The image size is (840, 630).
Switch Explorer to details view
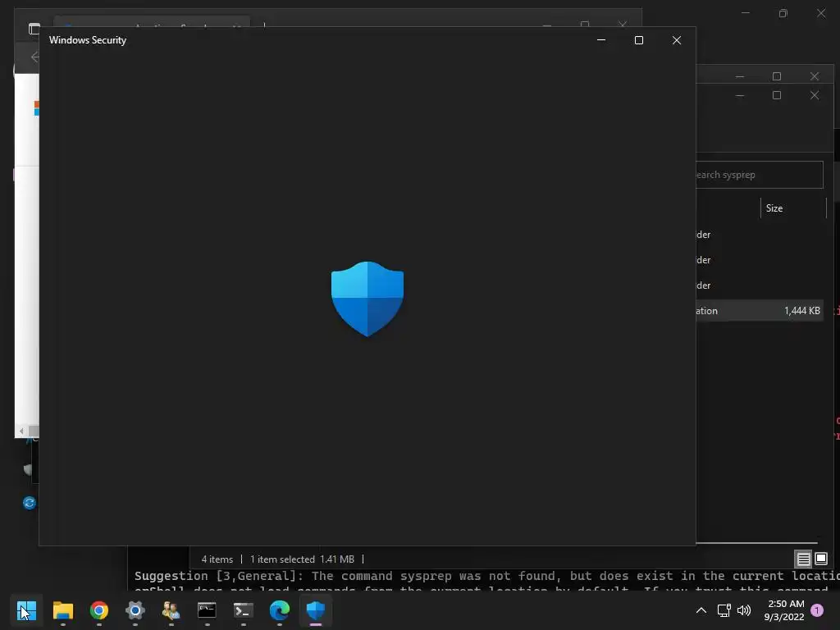(x=804, y=559)
